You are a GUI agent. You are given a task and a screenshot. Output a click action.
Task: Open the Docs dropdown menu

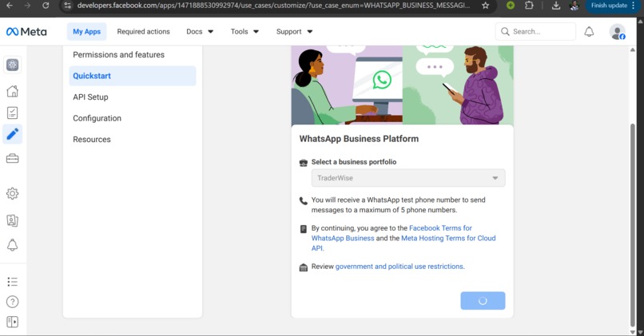(200, 32)
